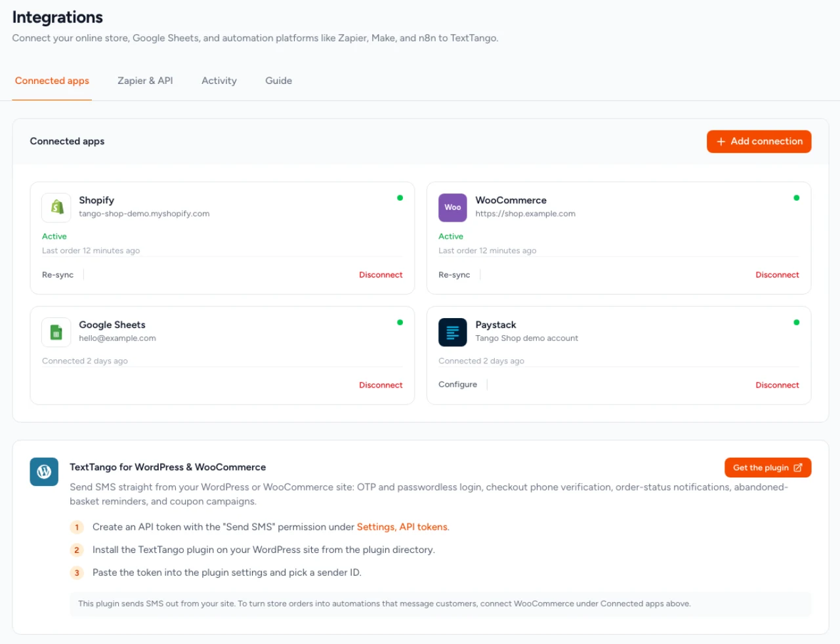Switch to the Connected apps tab
The image size is (840, 644).
click(x=52, y=81)
